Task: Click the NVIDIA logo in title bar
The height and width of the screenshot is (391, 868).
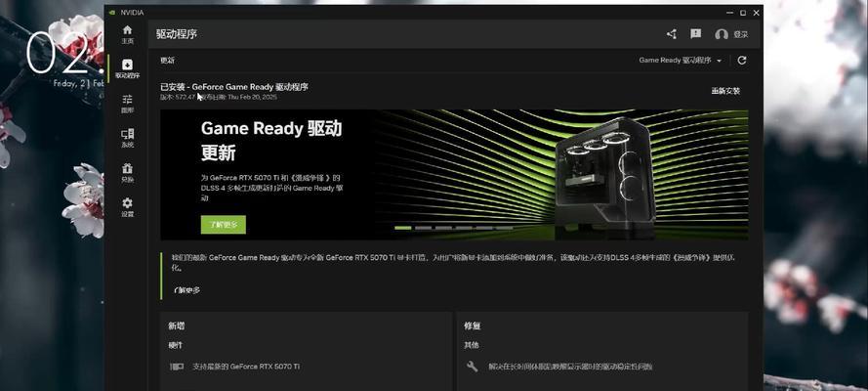Action: pyautogui.click(x=112, y=11)
